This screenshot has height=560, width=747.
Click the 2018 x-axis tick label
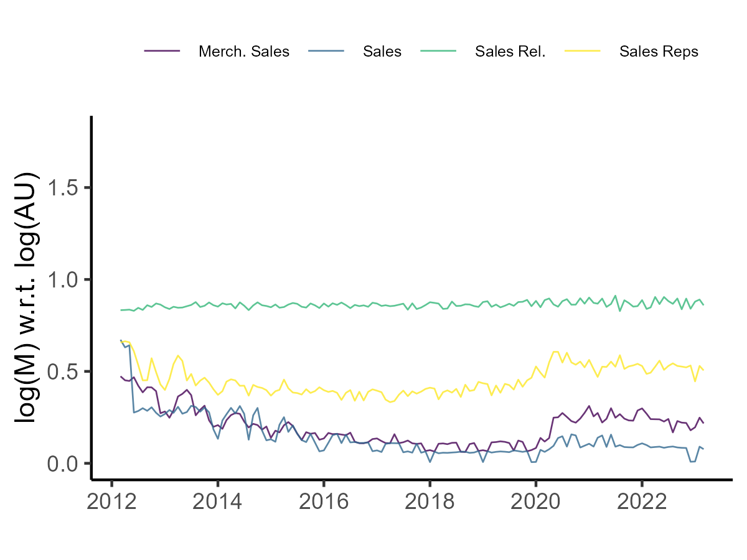click(x=430, y=502)
